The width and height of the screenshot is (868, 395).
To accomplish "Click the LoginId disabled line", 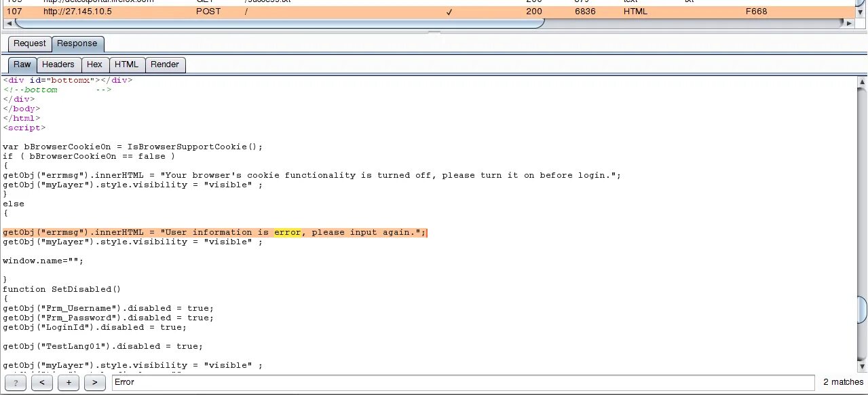I will (x=94, y=327).
